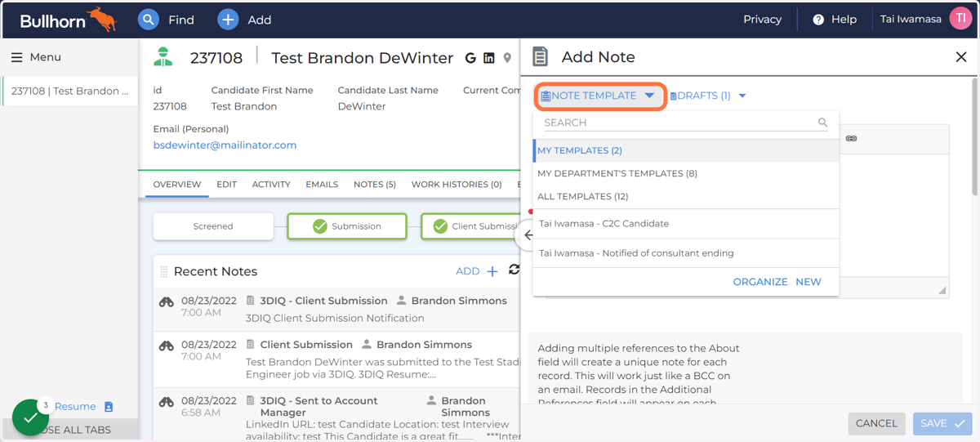Switch to the OVERVIEW tab
The image size is (980, 442).
point(177,185)
